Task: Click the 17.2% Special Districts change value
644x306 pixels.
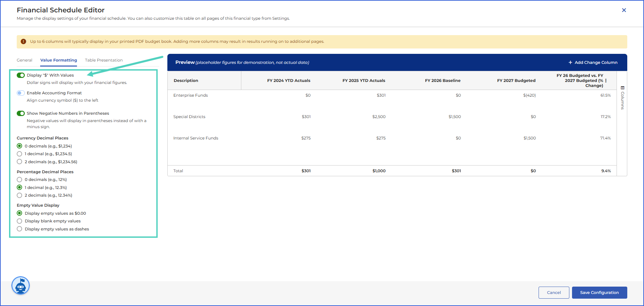Action: [606, 117]
